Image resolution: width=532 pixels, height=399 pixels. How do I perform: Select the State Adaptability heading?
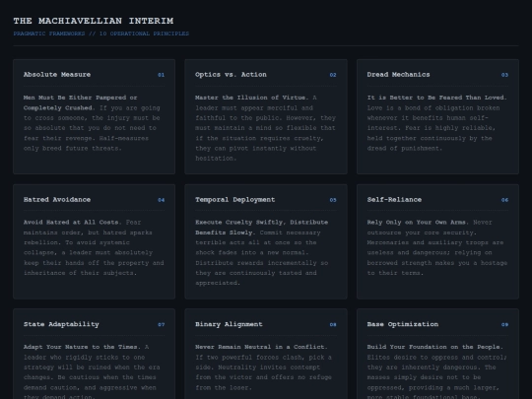[61, 324]
